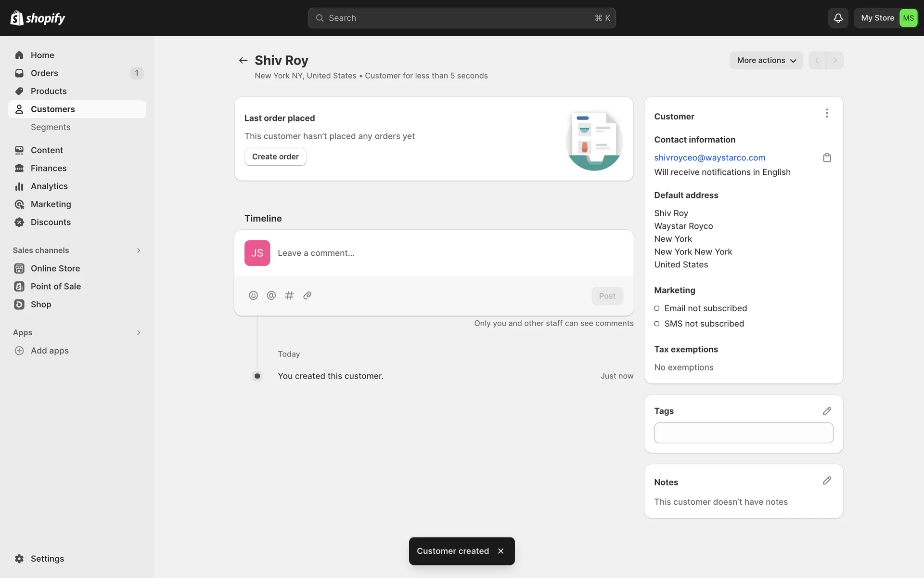924x578 pixels.
Task: Open Analytics in the sidebar
Action: [x=49, y=186]
